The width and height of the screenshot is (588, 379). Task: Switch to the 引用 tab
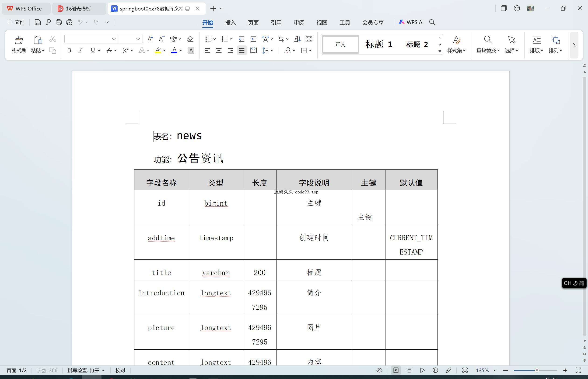(276, 23)
